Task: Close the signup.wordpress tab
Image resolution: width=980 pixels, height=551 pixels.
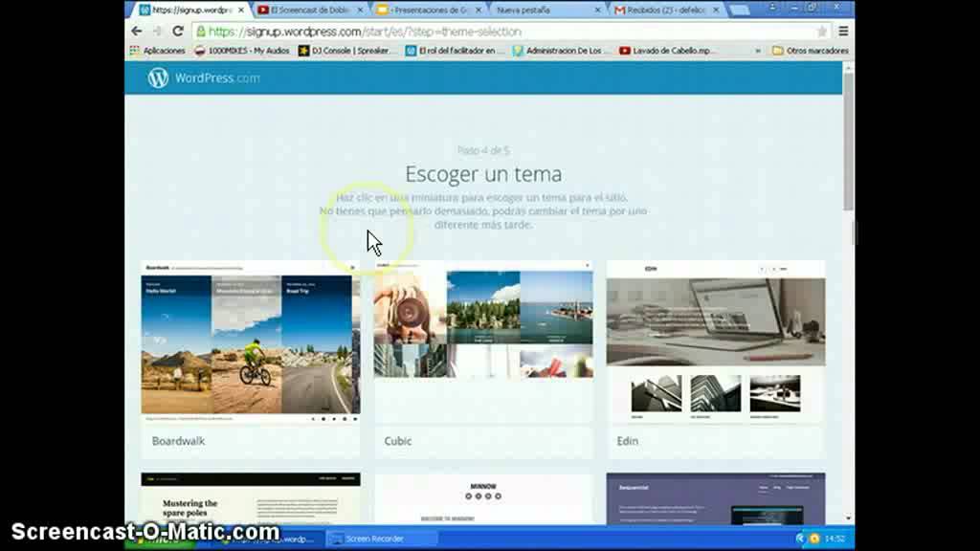Action: tap(241, 10)
